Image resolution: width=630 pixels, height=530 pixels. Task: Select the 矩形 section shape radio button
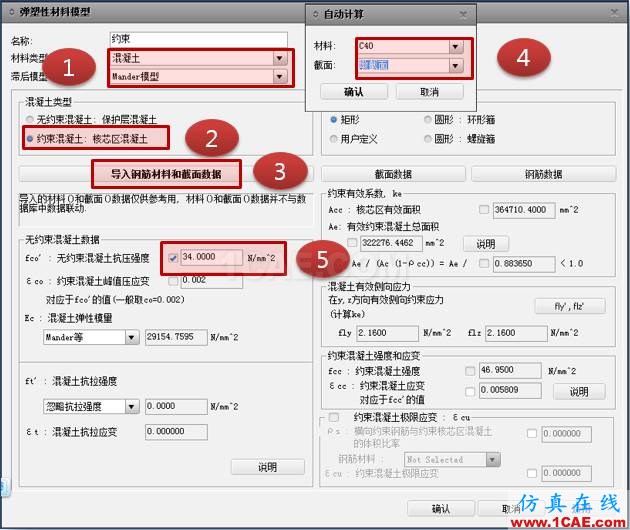pyautogui.click(x=333, y=119)
